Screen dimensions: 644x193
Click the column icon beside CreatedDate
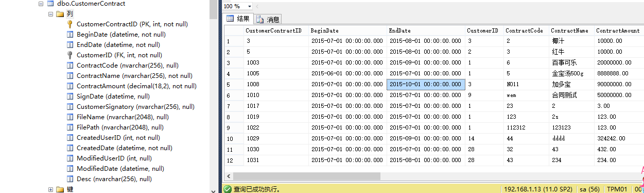pyautogui.click(x=70, y=148)
